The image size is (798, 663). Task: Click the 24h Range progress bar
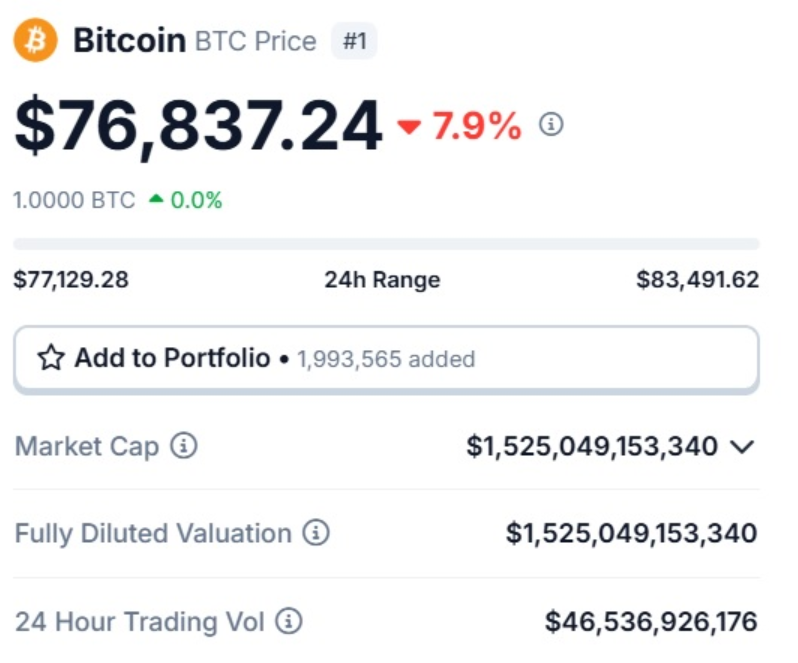click(386, 243)
